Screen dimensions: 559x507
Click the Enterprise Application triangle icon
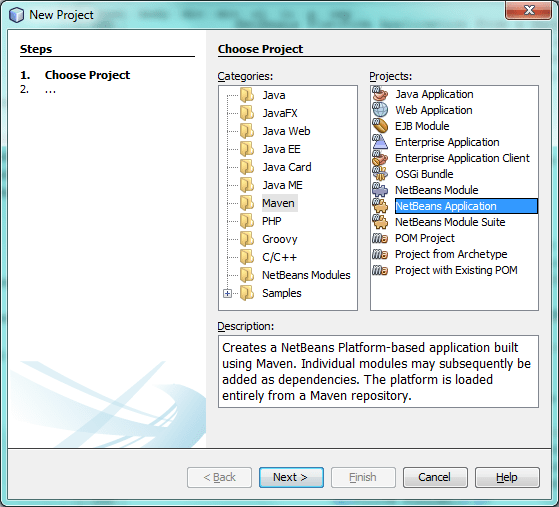click(380, 142)
